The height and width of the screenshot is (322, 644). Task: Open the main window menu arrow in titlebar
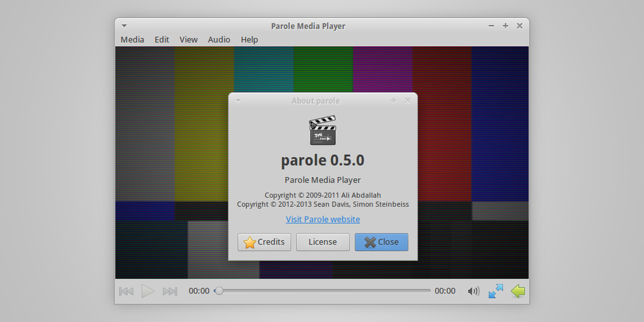point(124,26)
